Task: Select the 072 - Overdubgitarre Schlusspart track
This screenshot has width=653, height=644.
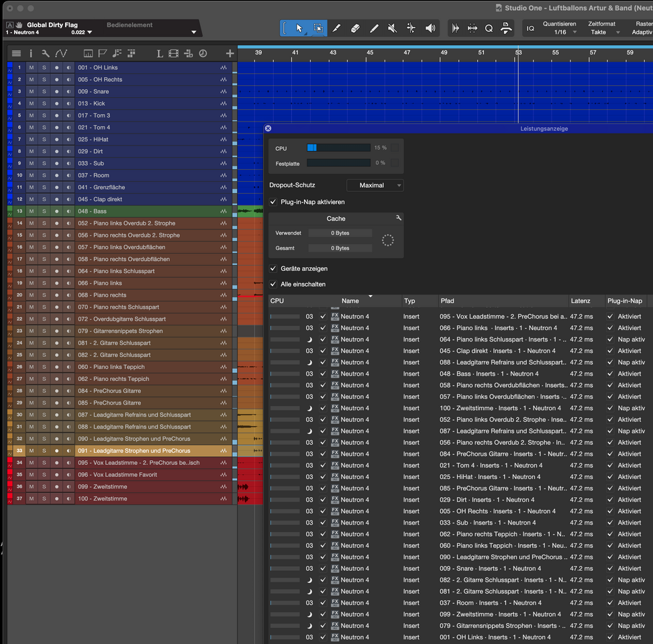Action: tap(153, 319)
